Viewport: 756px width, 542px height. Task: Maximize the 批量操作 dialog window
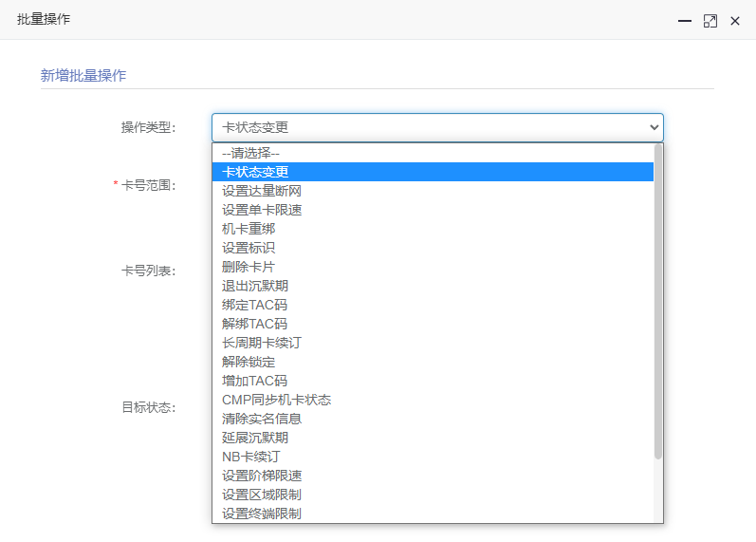[x=710, y=21]
